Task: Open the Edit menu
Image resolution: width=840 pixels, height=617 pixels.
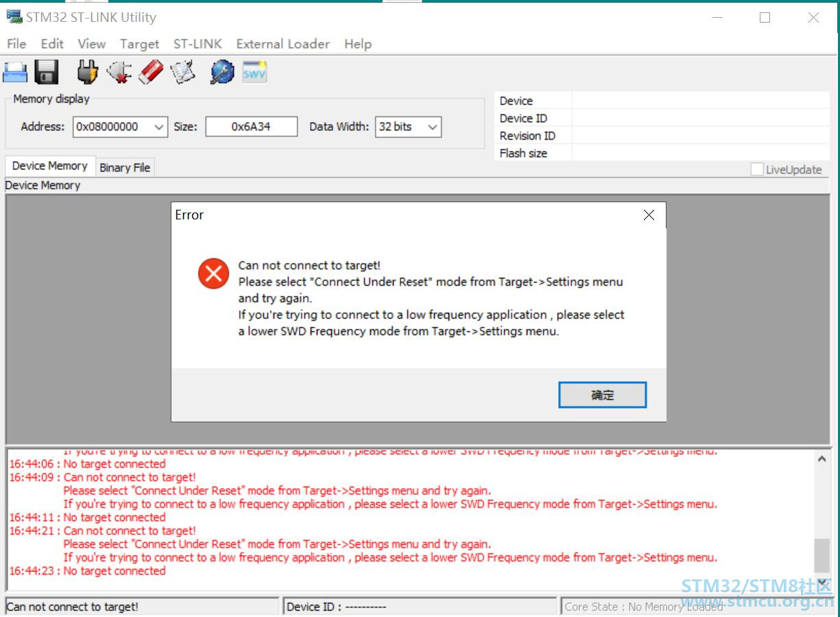Action: click(52, 44)
